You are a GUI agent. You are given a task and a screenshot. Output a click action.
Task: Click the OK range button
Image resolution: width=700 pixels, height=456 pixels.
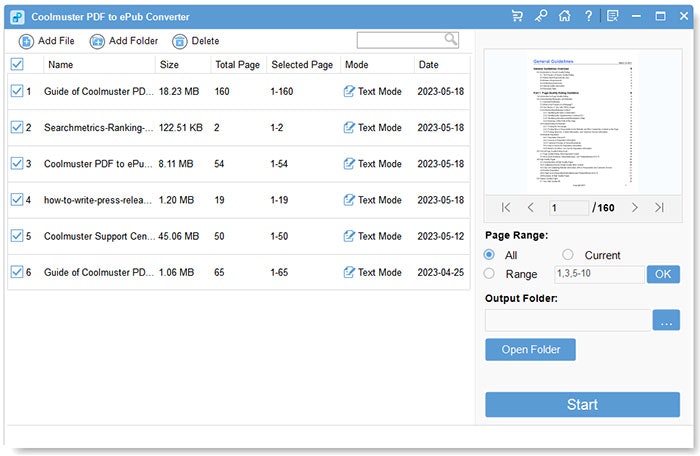(x=663, y=274)
